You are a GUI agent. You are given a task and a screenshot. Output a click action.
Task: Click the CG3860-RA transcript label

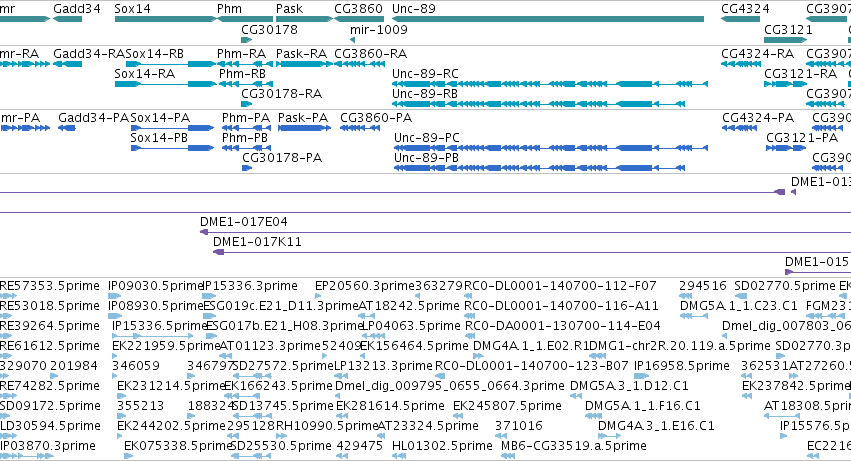(371, 54)
